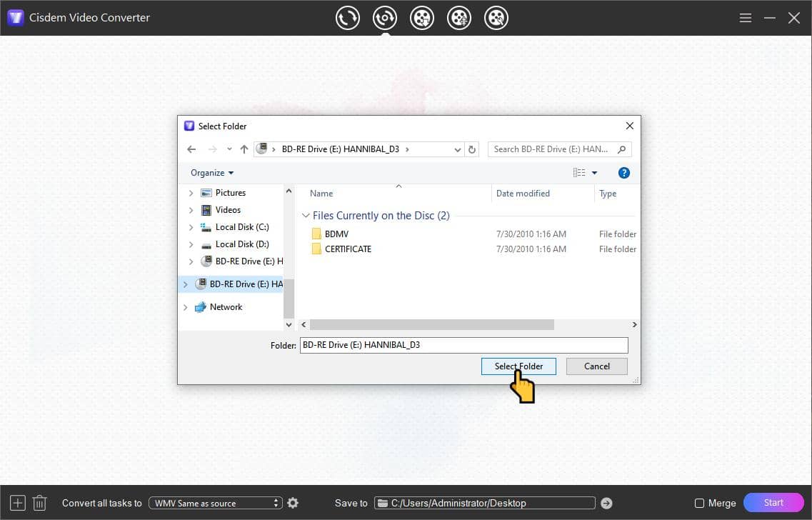Screen dimensions: 812x520
Task: Switch to the Convert tool icon
Action: coord(348,17)
